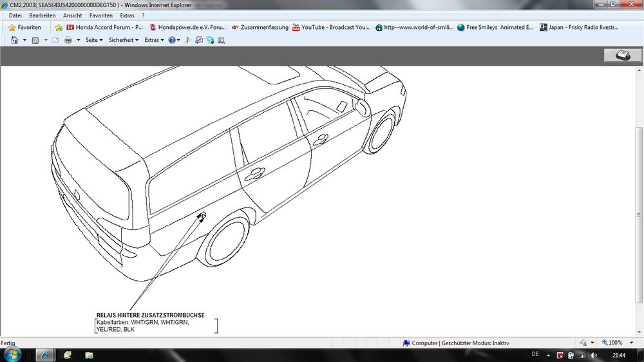644x362 pixels.
Task: Click the printer button above the diagram
Action: pyautogui.click(x=622, y=55)
